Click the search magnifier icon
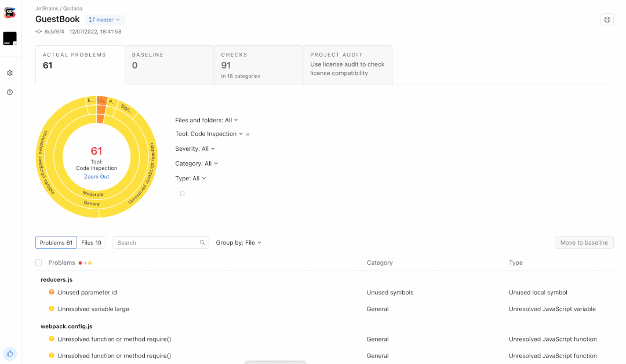 pos(202,243)
